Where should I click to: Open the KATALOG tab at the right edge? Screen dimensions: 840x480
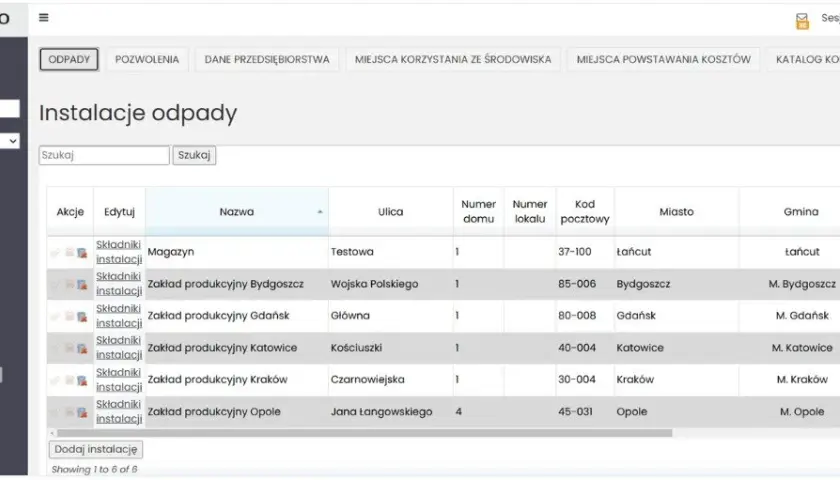click(x=804, y=59)
